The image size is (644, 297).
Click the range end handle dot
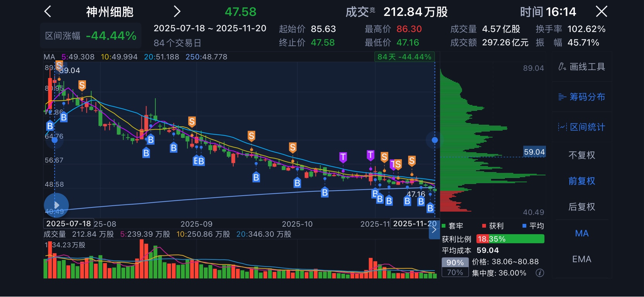435,140
